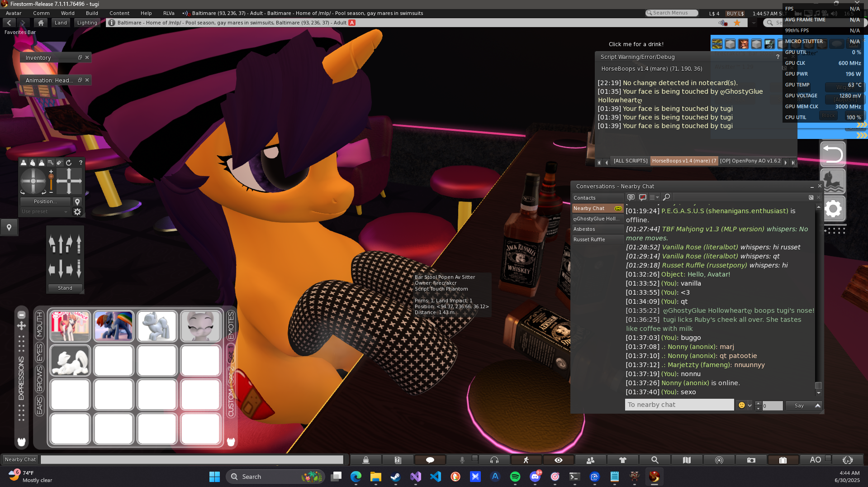Undock the Animation Head floater
868x487 pixels.
click(x=80, y=80)
